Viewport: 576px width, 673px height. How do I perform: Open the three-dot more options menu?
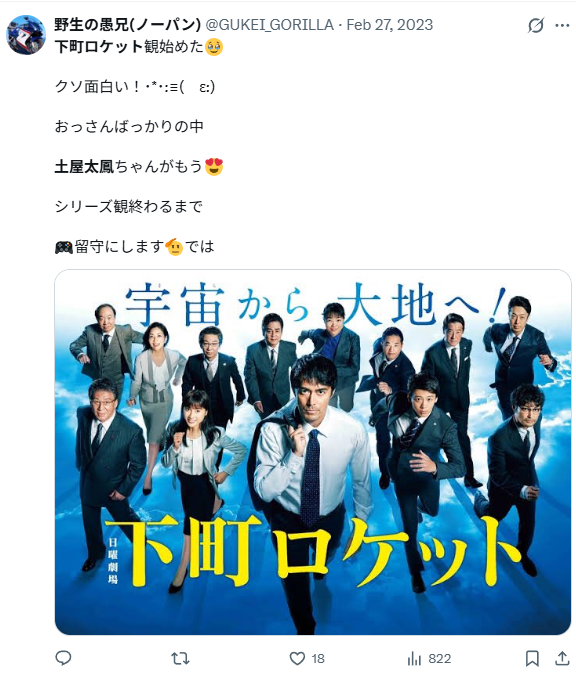562,25
